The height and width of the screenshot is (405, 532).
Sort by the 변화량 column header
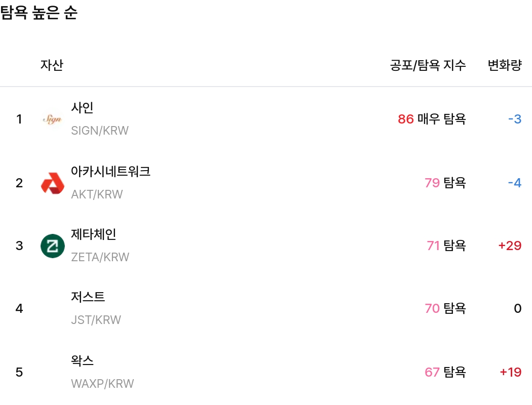pos(504,65)
